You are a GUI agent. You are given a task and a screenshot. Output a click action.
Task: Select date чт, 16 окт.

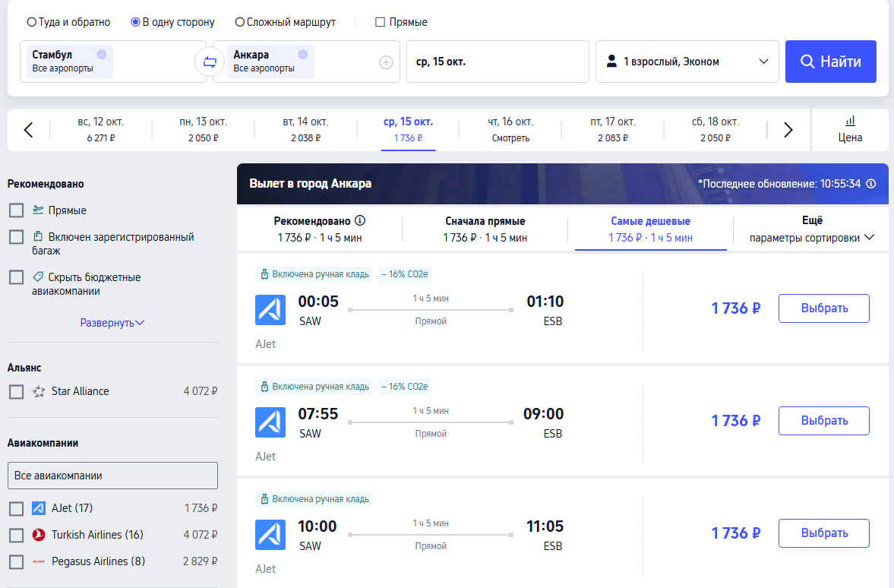[x=510, y=129]
